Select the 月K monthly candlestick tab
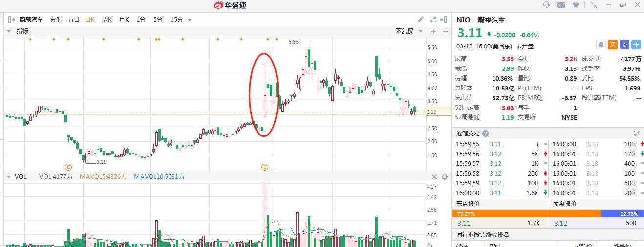Image resolution: width=644 pixels, height=247 pixels. [124, 20]
